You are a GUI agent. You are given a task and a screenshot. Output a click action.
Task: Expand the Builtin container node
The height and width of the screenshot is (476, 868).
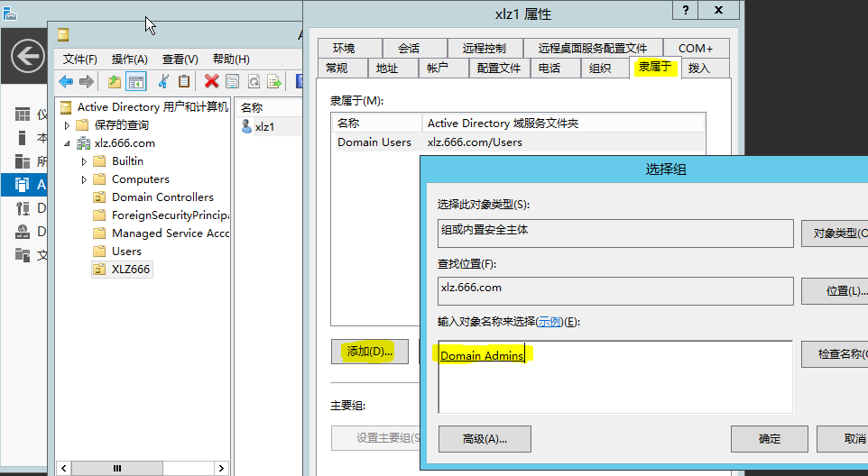(84, 161)
